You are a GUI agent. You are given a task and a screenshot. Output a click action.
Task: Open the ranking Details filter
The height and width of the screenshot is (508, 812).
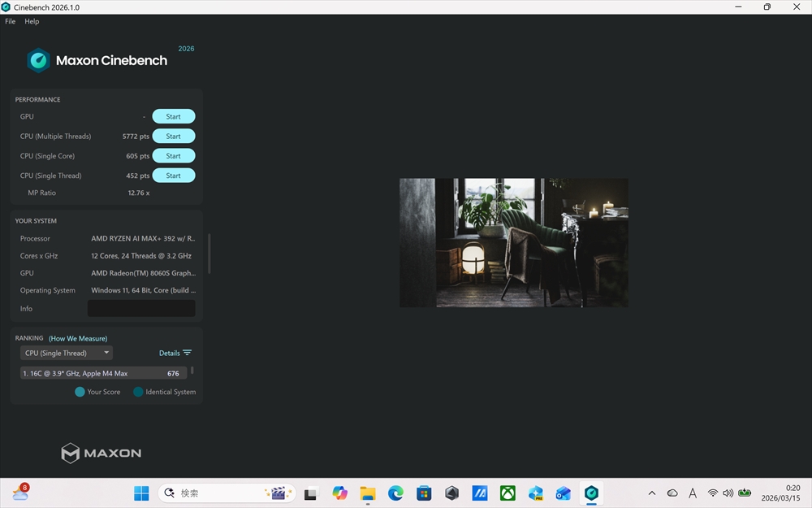[175, 353]
